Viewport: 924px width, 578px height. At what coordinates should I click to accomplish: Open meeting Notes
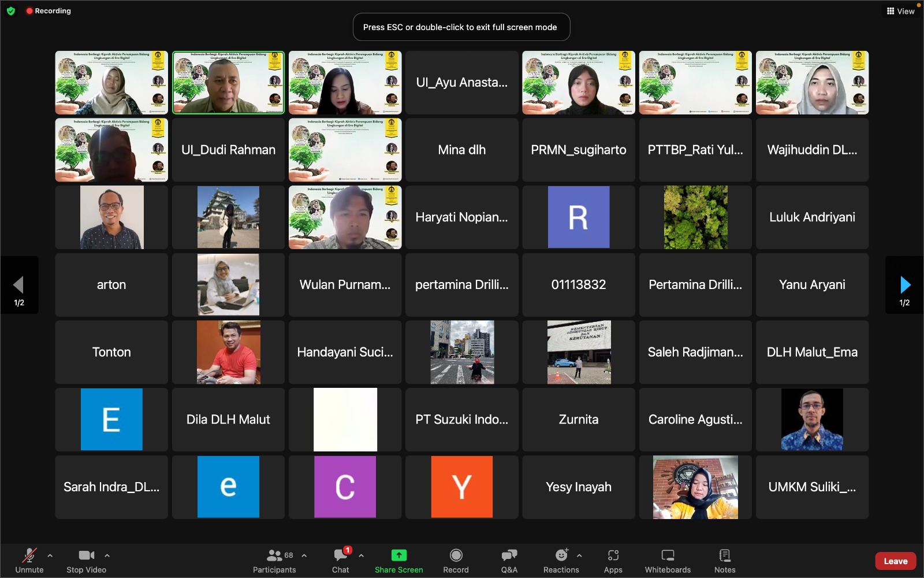click(x=724, y=560)
